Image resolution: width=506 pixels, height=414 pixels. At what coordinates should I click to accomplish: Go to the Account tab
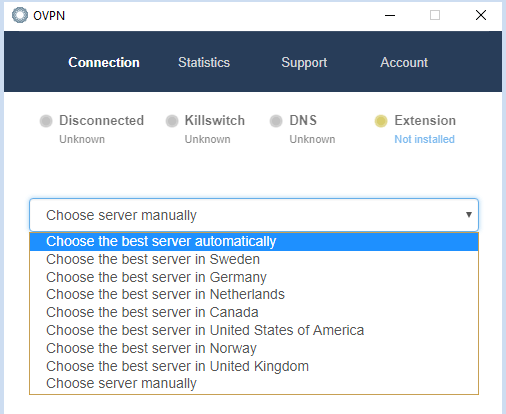404,62
